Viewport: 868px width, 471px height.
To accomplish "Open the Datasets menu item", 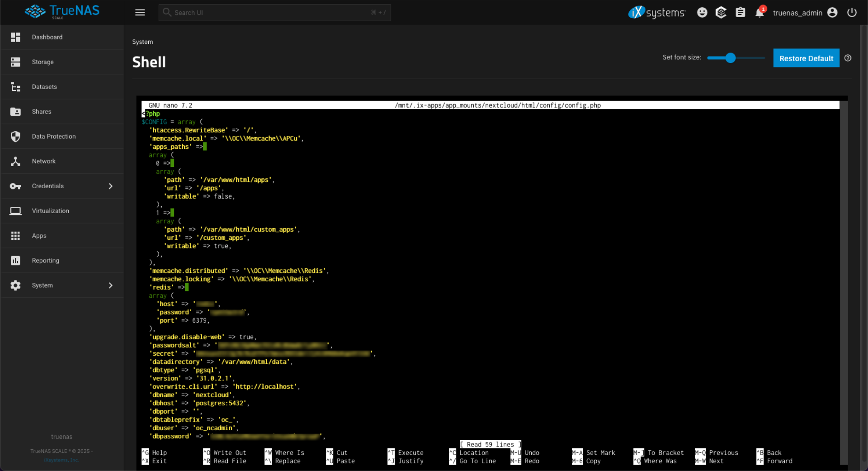I will point(62,87).
